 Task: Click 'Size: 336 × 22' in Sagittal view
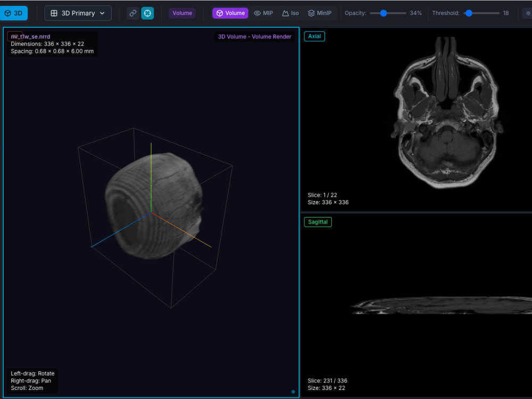tap(327, 388)
